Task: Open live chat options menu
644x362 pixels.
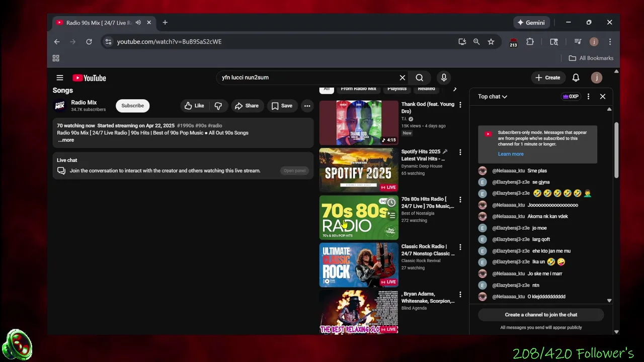Action: point(588,97)
